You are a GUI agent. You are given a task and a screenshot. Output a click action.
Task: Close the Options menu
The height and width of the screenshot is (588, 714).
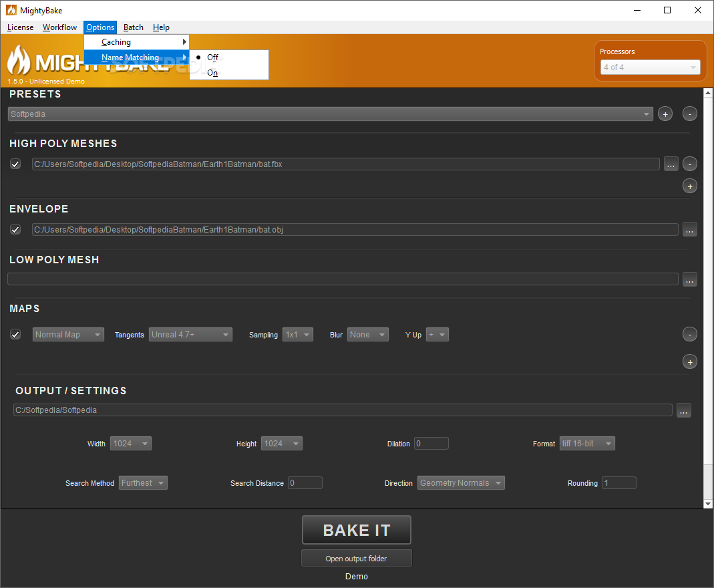(100, 27)
